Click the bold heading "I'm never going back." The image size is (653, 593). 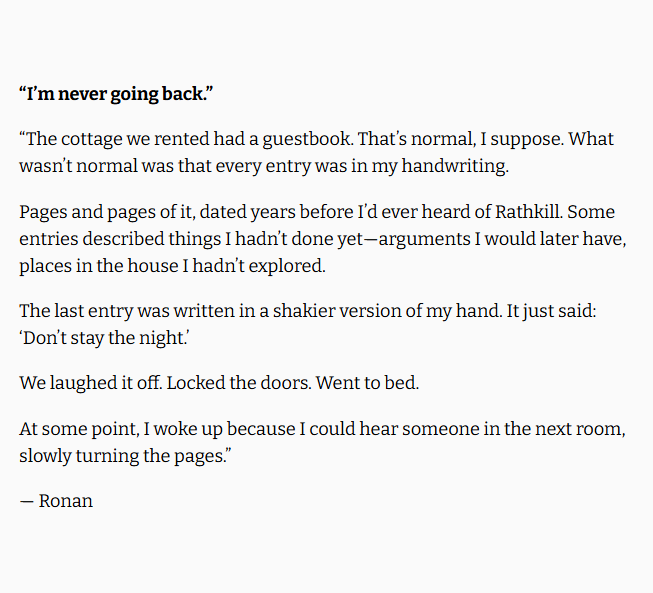click(116, 94)
